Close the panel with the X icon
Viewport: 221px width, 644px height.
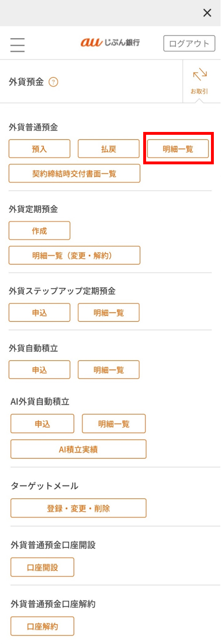(x=207, y=13)
